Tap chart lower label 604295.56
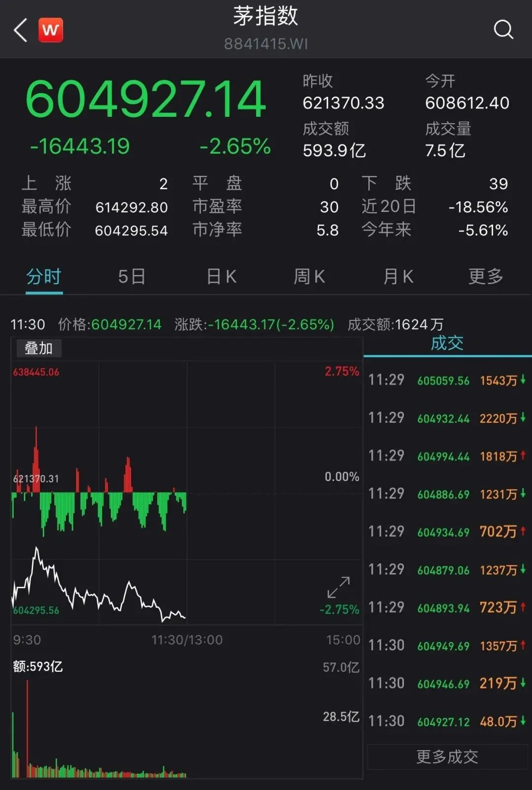 coord(36,610)
